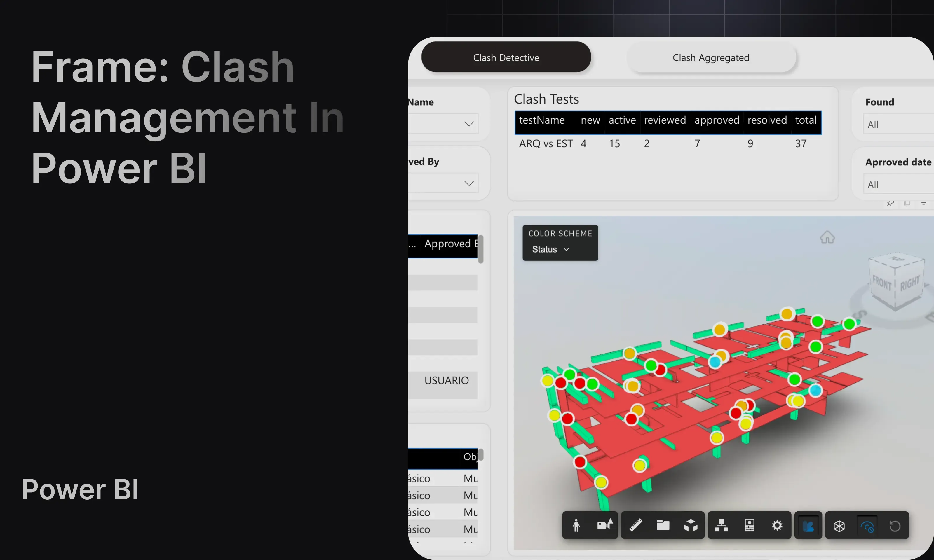Select the Clash Detective tab
The image size is (934, 560).
point(506,58)
